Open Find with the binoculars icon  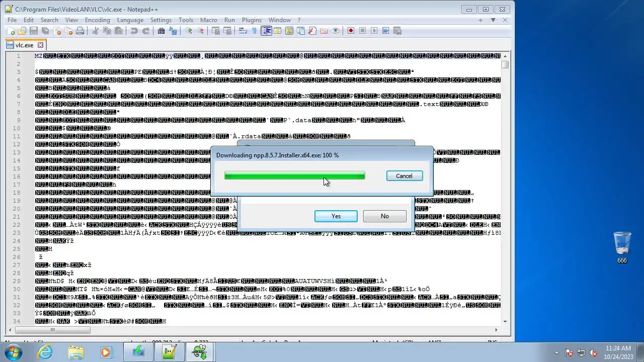click(x=161, y=31)
